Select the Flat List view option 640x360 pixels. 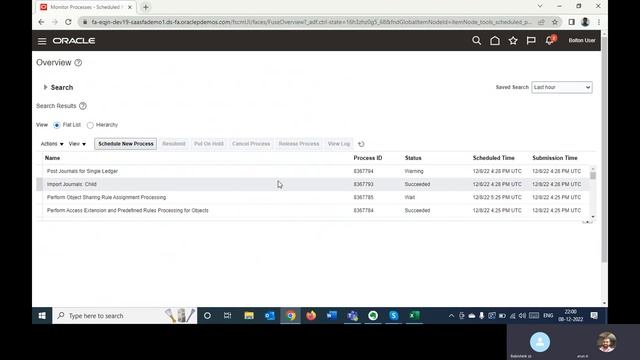[x=57, y=125]
